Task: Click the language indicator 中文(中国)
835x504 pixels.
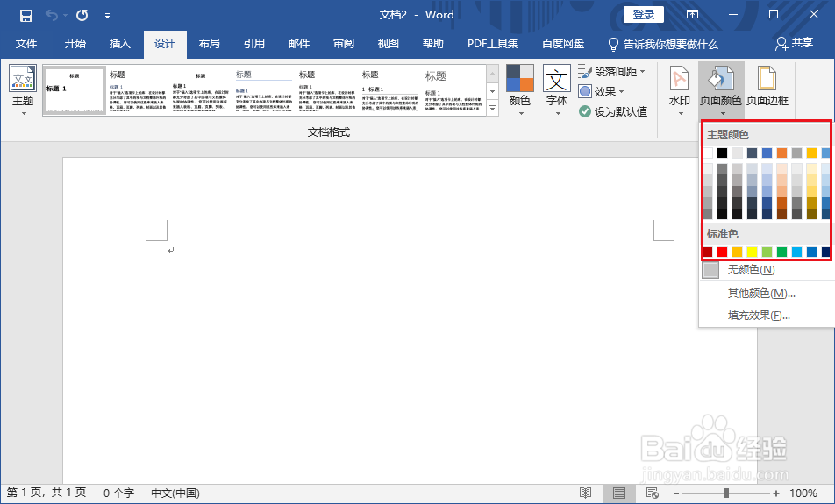Action: [175, 493]
